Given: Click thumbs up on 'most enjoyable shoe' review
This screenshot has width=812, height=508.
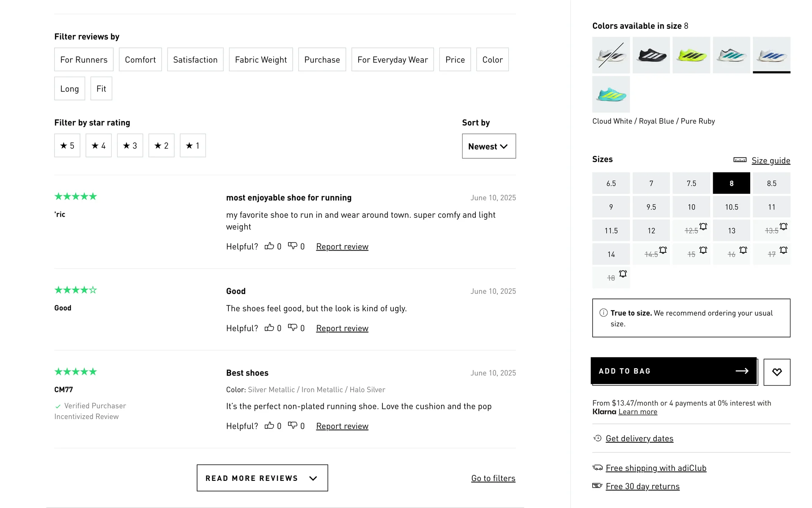Looking at the screenshot, I should click(269, 246).
